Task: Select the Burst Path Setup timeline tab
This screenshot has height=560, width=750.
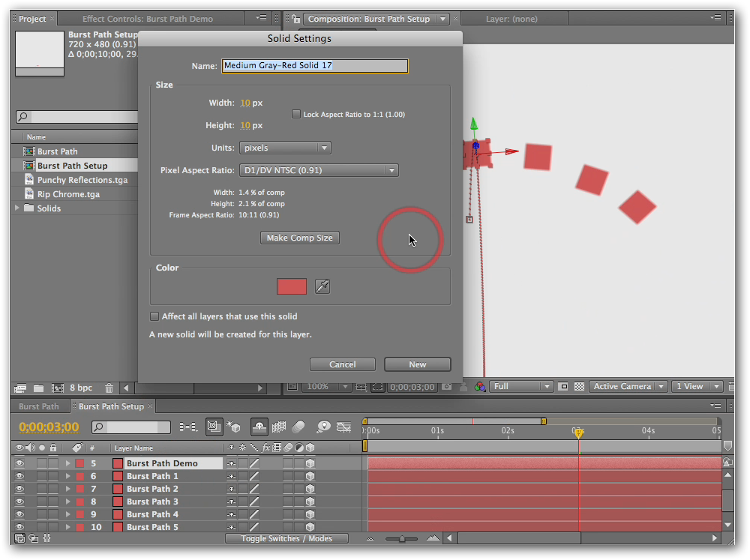Action: (x=111, y=406)
